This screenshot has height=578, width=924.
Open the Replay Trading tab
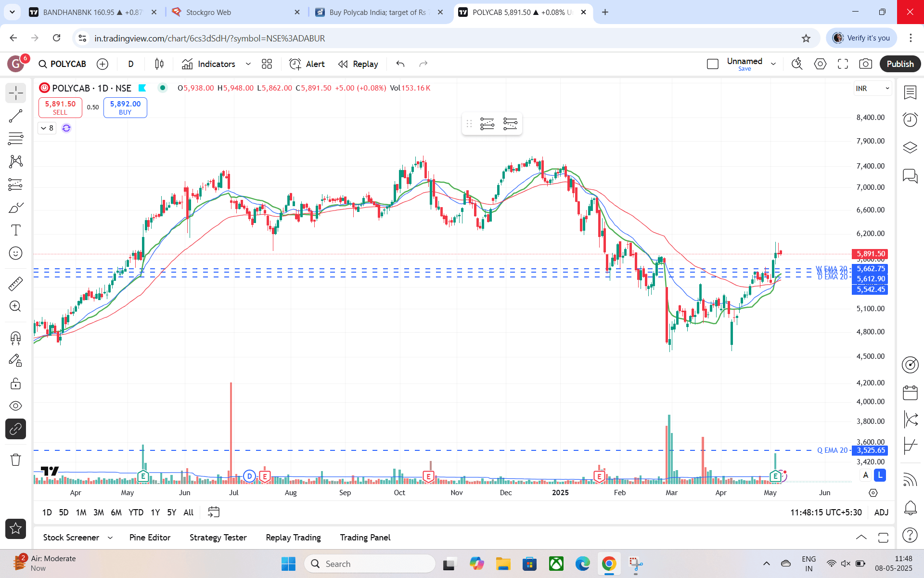pyautogui.click(x=293, y=538)
